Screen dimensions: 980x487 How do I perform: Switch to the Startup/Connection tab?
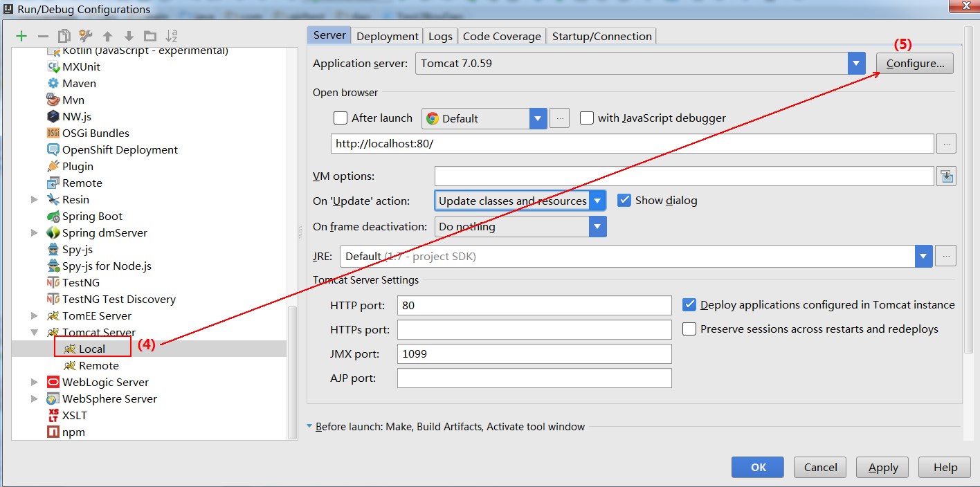601,36
